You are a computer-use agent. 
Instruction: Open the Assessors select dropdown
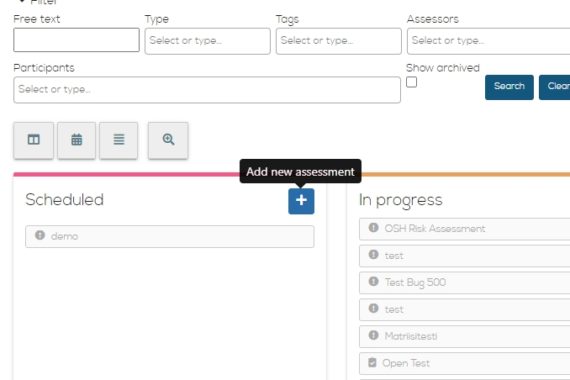[489, 41]
